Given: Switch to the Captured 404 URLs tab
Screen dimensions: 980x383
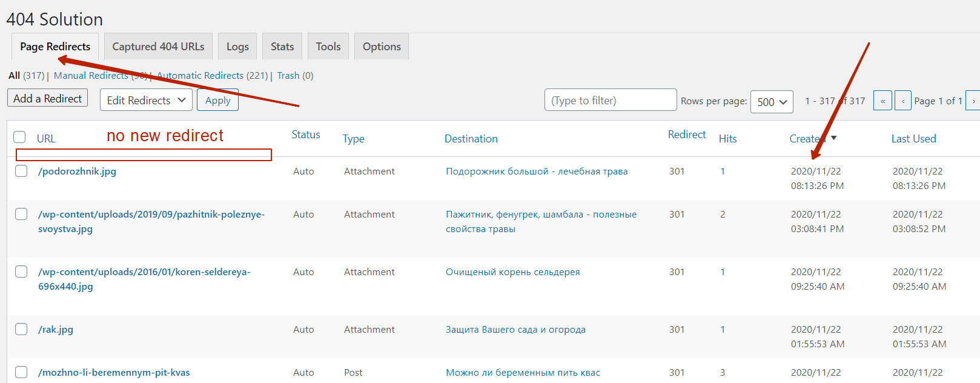Looking at the screenshot, I should [158, 47].
